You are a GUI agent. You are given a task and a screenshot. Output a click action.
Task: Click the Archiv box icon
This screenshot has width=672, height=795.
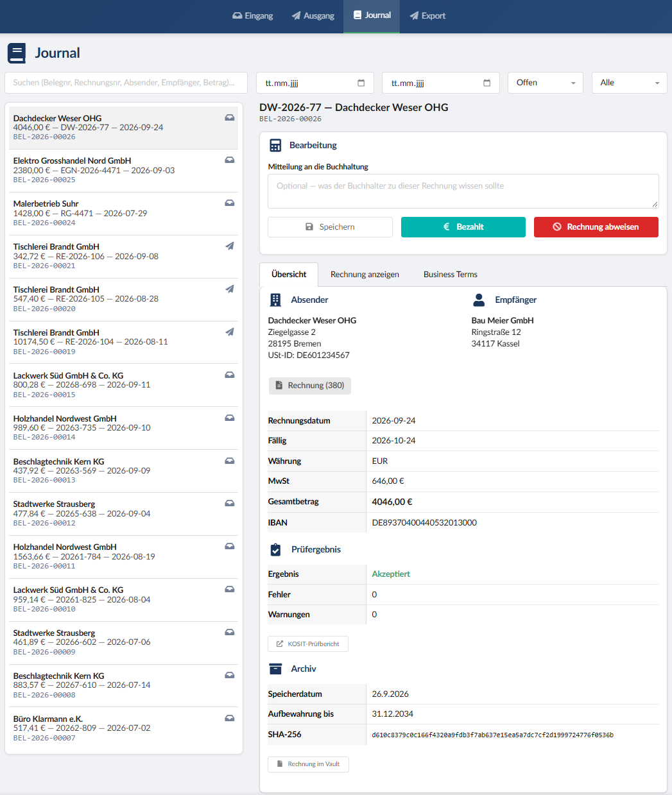click(275, 669)
